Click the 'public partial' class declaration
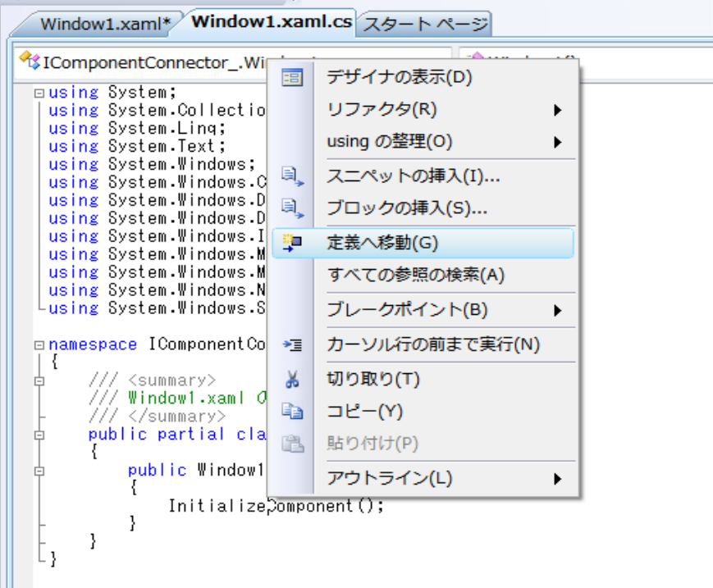Screen dimensions: 713x588 click(156, 435)
